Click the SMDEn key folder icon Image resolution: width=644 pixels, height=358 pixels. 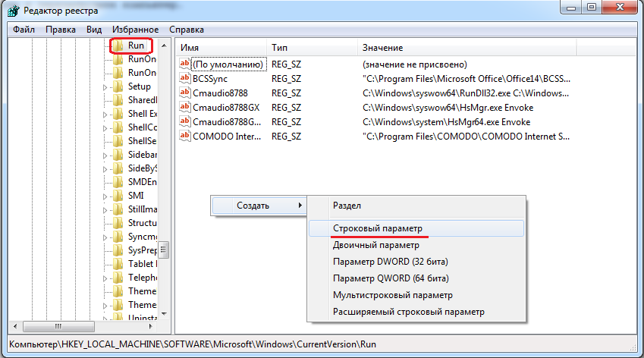point(118,182)
